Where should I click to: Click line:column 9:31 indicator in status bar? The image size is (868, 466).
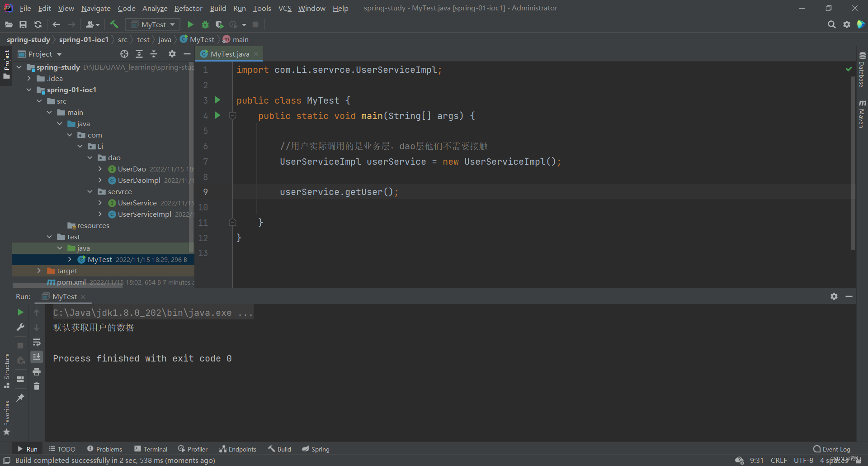coord(756,461)
